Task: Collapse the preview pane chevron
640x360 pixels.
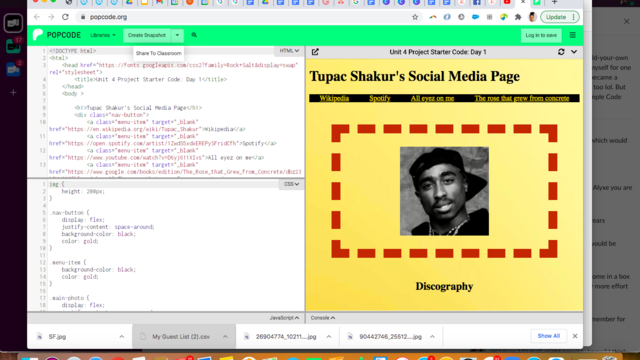Action: coord(574,52)
